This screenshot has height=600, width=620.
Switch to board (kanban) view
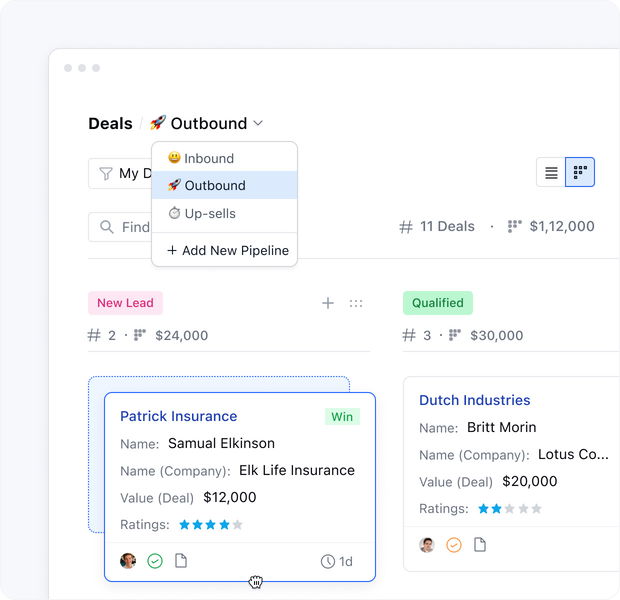tap(580, 172)
